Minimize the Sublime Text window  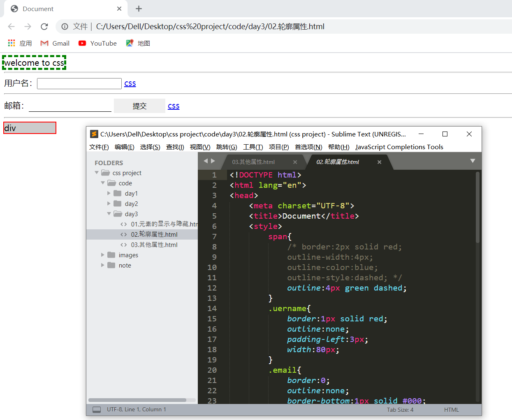point(421,134)
